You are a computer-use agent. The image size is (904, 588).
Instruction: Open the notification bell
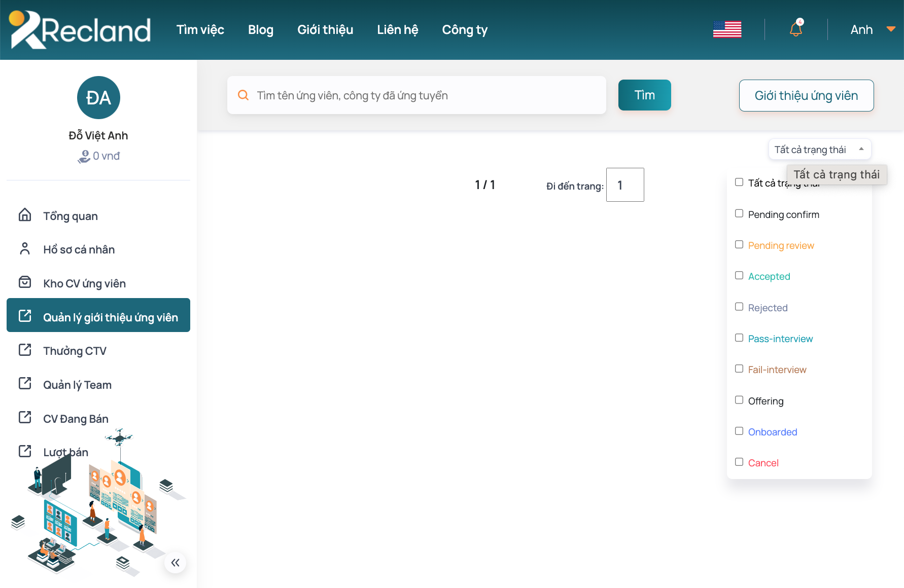click(x=796, y=29)
